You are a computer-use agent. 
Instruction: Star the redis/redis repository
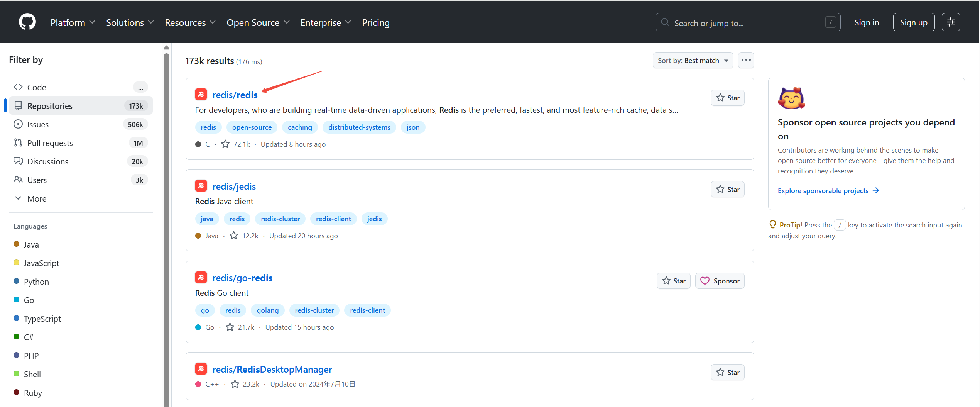[727, 98]
